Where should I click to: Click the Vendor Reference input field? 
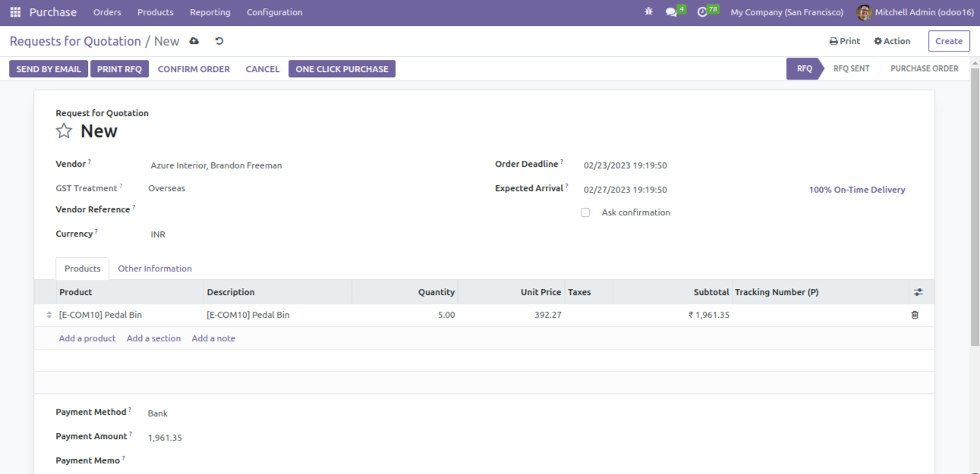(304, 210)
